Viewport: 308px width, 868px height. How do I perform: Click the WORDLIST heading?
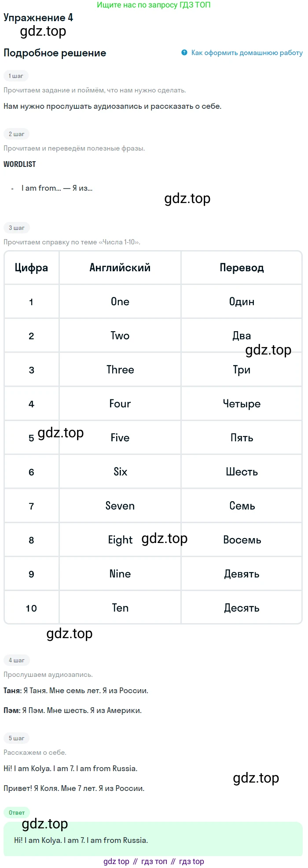tap(20, 164)
